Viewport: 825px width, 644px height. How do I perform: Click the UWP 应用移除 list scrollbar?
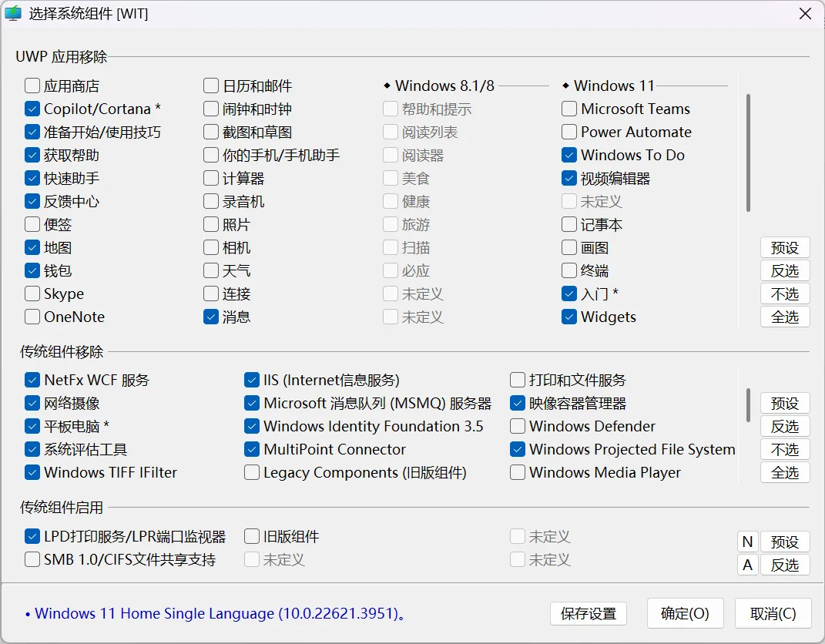click(x=748, y=153)
